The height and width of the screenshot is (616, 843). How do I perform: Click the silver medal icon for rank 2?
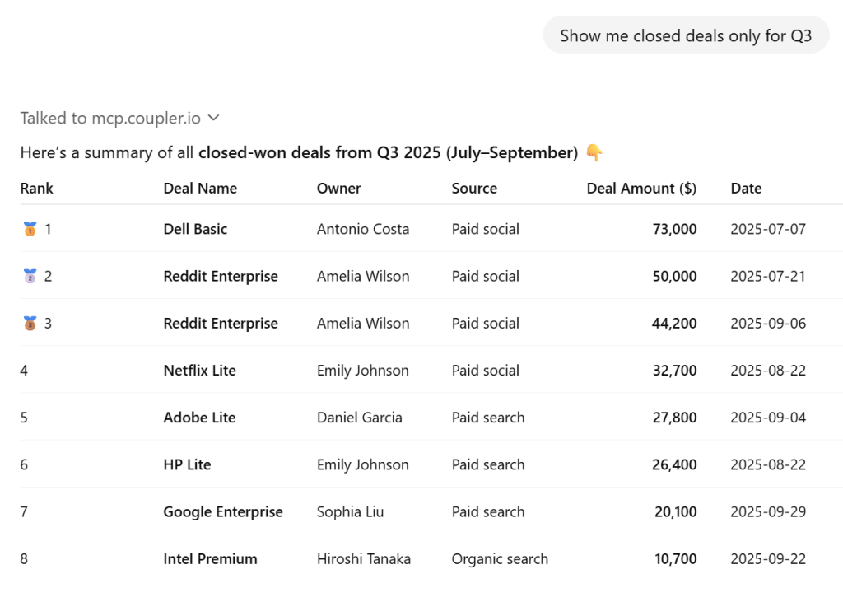(30, 276)
